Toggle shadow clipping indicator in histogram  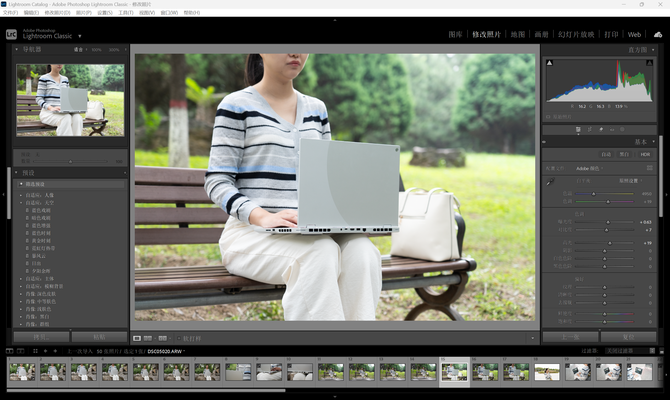pyautogui.click(x=548, y=61)
